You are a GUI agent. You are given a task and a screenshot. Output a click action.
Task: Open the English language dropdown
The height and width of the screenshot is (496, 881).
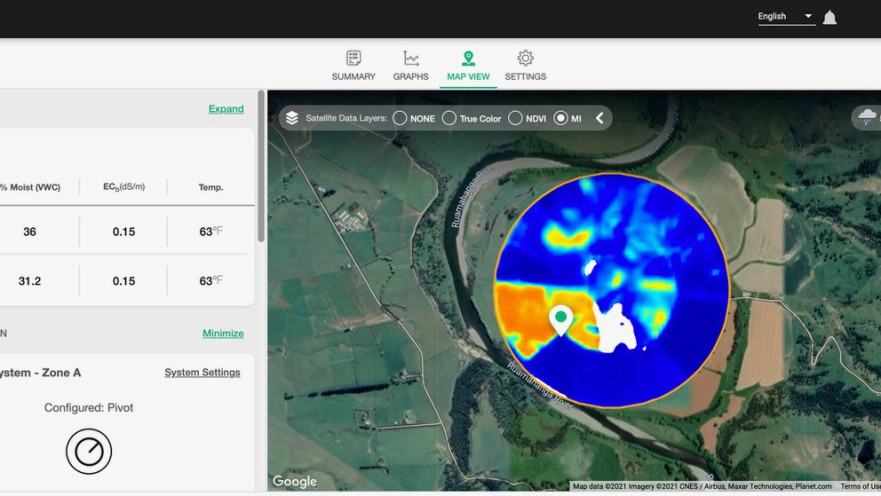tap(785, 17)
